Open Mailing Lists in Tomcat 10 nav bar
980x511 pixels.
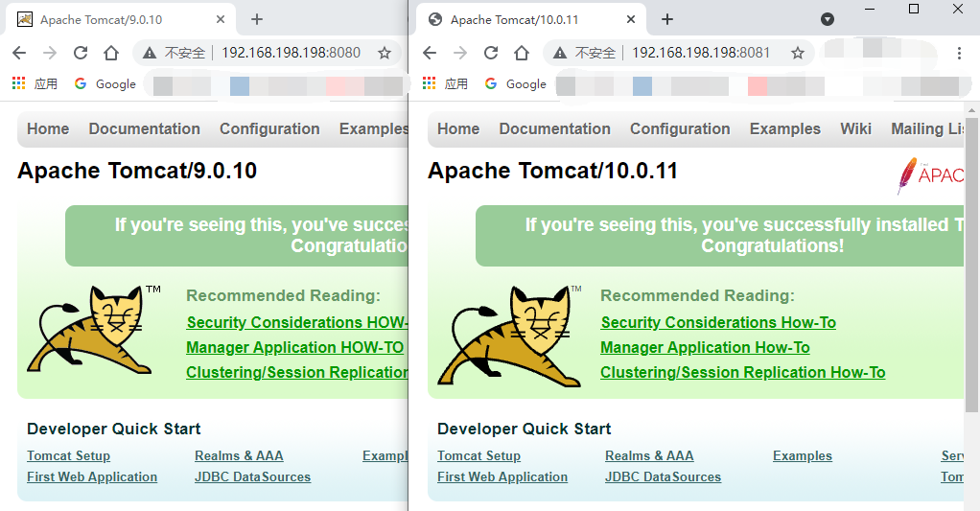[x=927, y=128]
